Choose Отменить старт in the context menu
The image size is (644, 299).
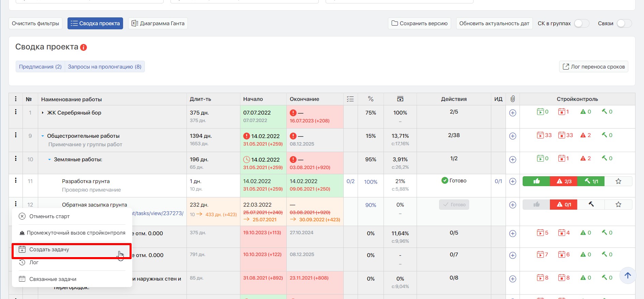click(49, 216)
